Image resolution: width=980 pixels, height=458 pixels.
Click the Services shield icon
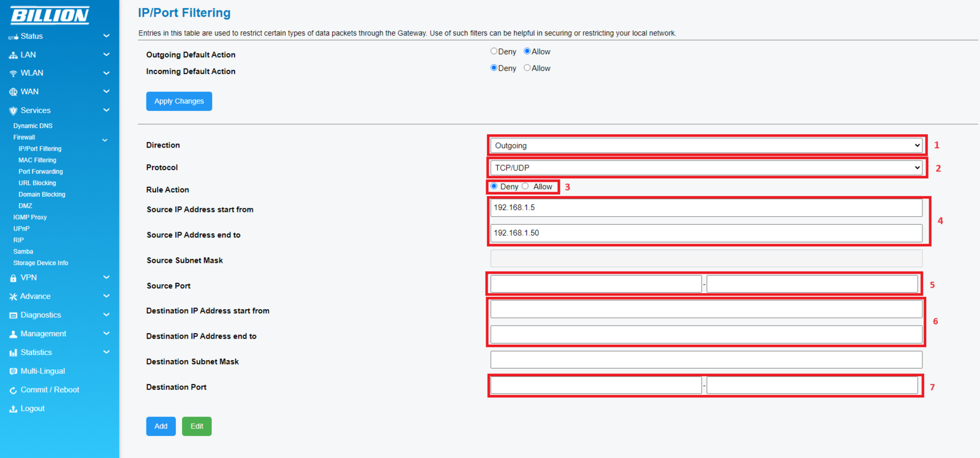click(13, 111)
